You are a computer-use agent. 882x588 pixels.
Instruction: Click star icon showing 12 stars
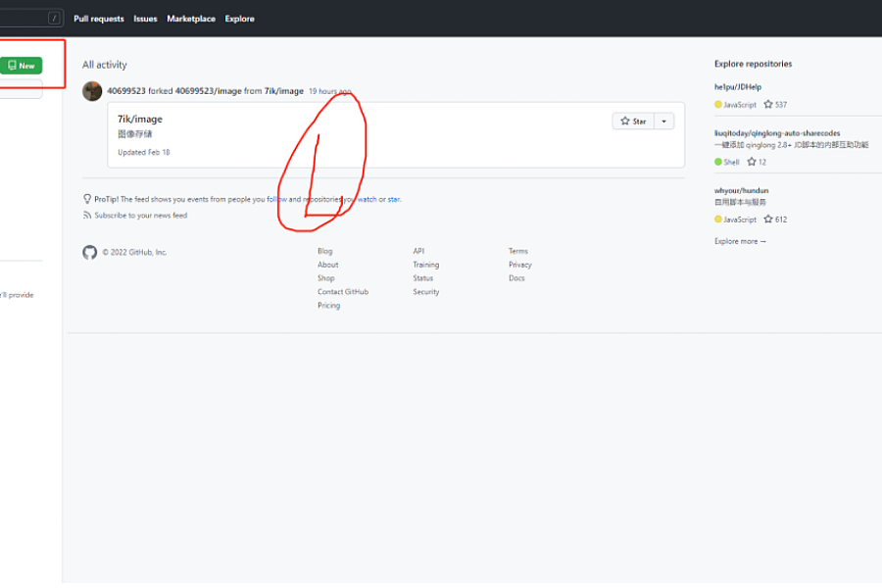[752, 162]
